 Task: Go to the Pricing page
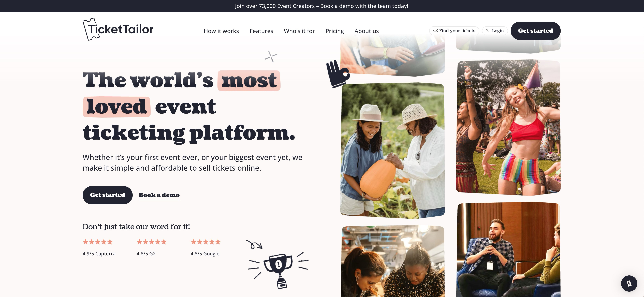click(x=334, y=31)
